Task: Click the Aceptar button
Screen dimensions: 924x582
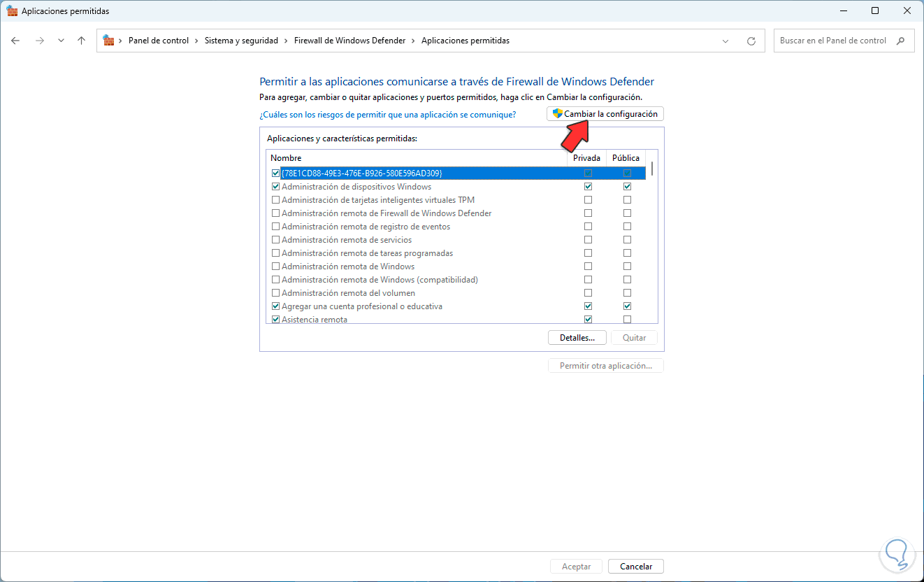Action: coord(577,567)
